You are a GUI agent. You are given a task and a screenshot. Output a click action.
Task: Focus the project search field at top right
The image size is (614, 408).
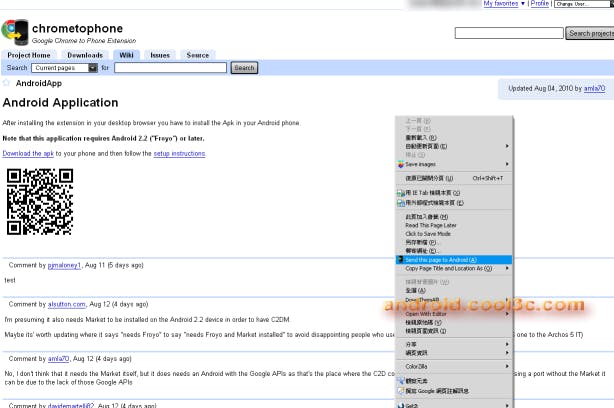[509, 33]
